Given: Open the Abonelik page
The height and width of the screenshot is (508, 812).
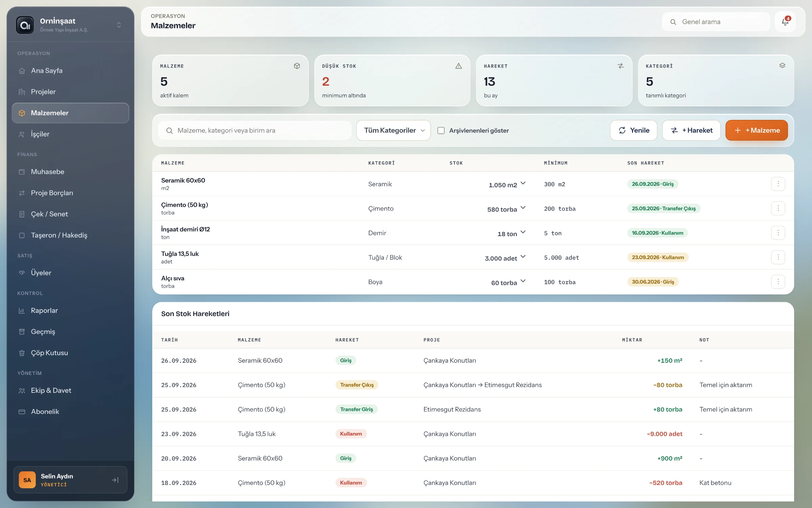Looking at the screenshot, I should click(70, 411).
